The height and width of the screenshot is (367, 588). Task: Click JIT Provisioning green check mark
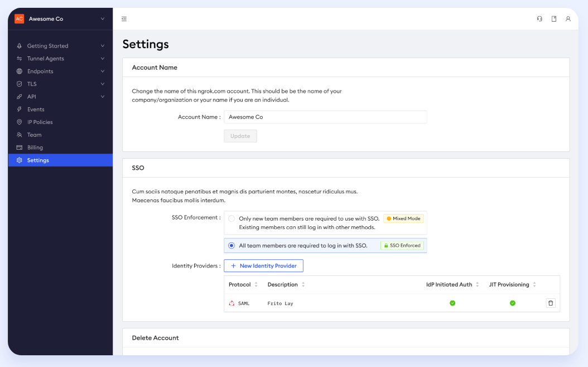pyautogui.click(x=513, y=303)
